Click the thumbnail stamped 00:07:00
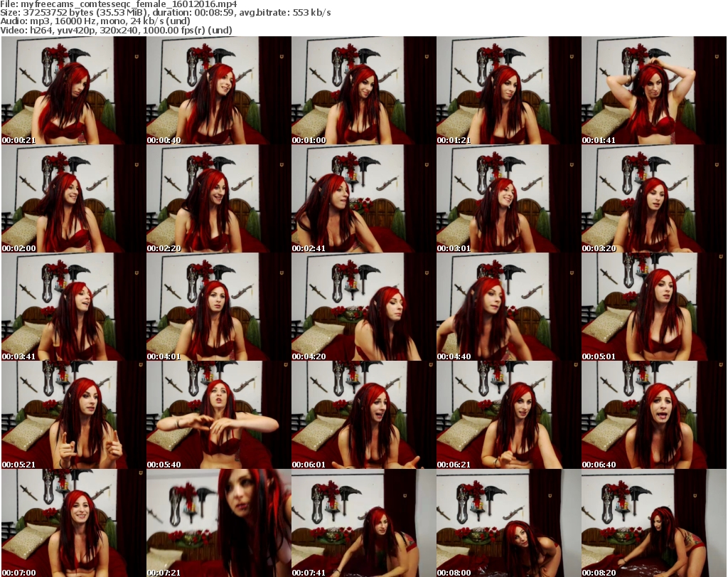728x577 pixels. pos(74,523)
